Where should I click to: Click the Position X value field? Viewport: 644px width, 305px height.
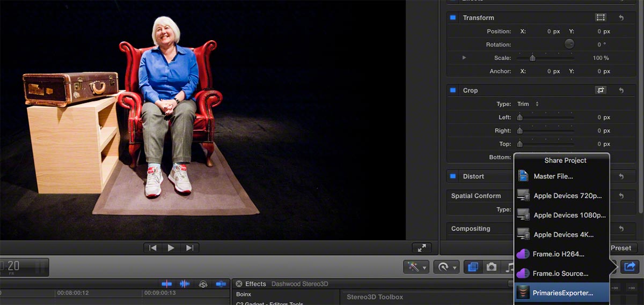[x=553, y=32]
